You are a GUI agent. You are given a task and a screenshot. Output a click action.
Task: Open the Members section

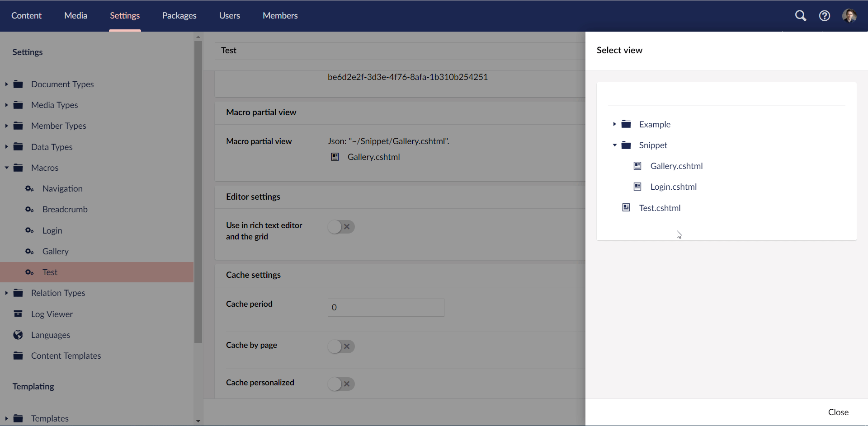point(280,15)
